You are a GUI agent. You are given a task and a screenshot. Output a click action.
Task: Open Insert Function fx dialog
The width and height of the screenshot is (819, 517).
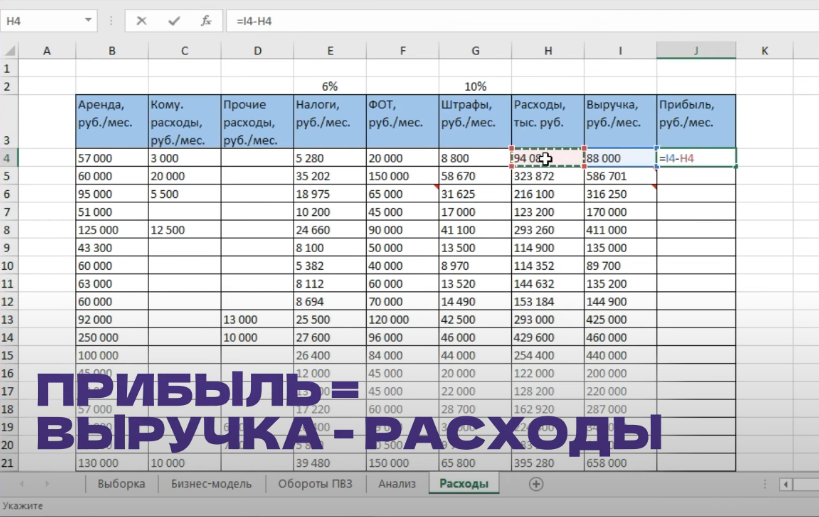click(206, 21)
